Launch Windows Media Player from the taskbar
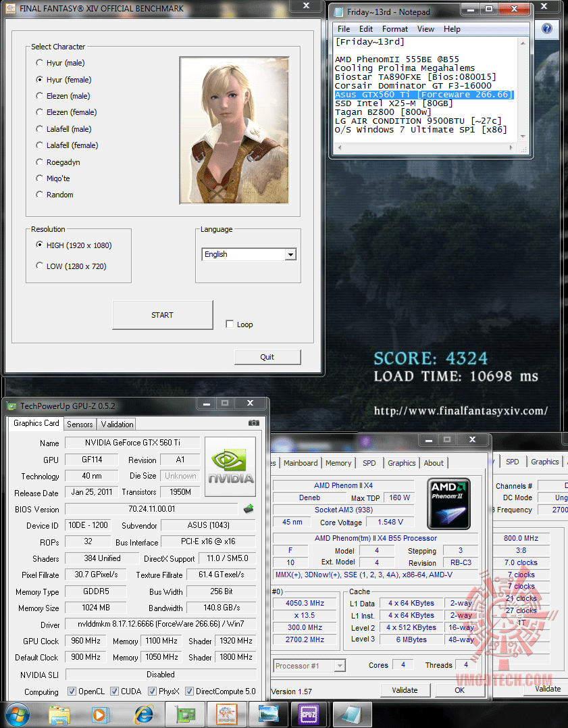This screenshot has width=568, height=728. click(100, 715)
